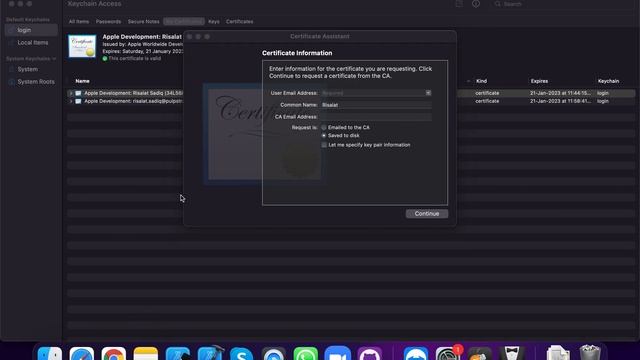Open Notes from the Dock
The height and width of the screenshot is (360, 640).
click(146, 353)
